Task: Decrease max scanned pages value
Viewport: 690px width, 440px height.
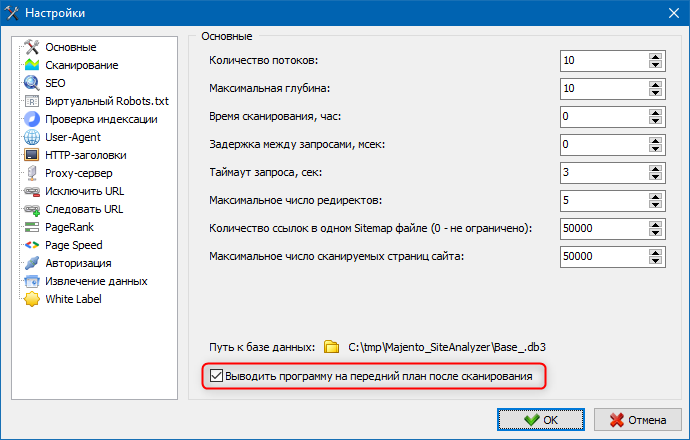Action: coord(655,261)
